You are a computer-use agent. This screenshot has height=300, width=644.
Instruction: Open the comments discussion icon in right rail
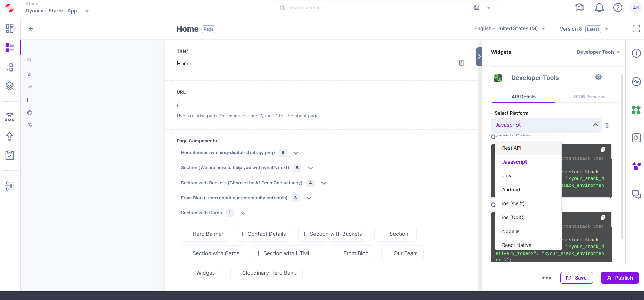click(x=636, y=194)
